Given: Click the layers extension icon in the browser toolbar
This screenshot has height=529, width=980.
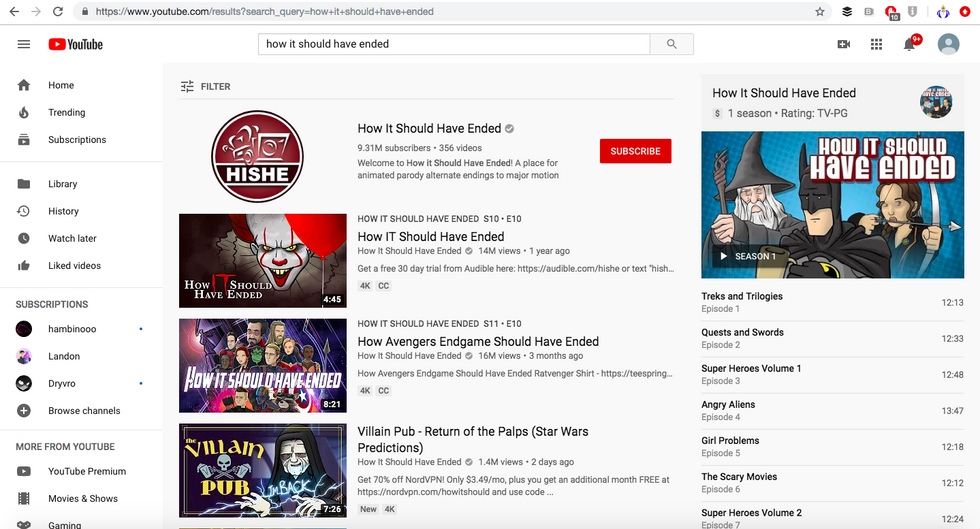Looking at the screenshot, I should (847, 11).
